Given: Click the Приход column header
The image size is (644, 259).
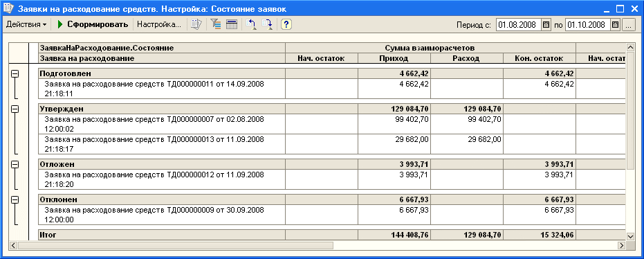Looking at the screenshot, I should point(394,58).
